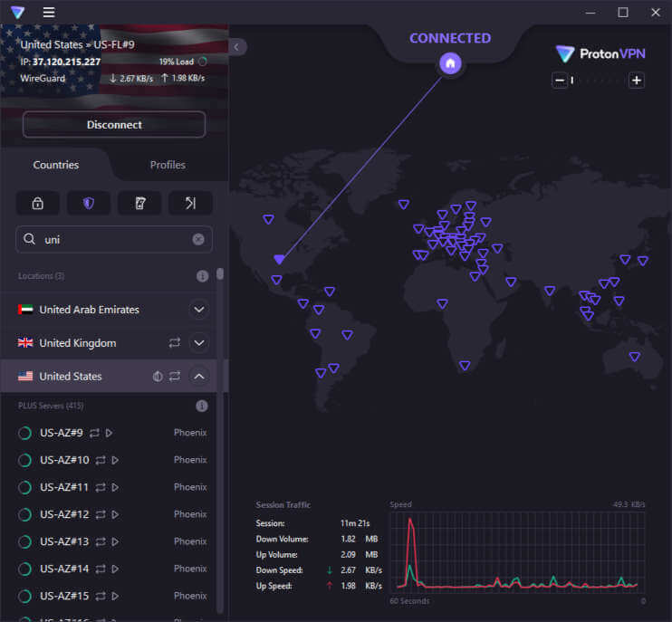Click P2P icon for US-AZ#11
The image size is (672, 622).
tap(101, 487)
